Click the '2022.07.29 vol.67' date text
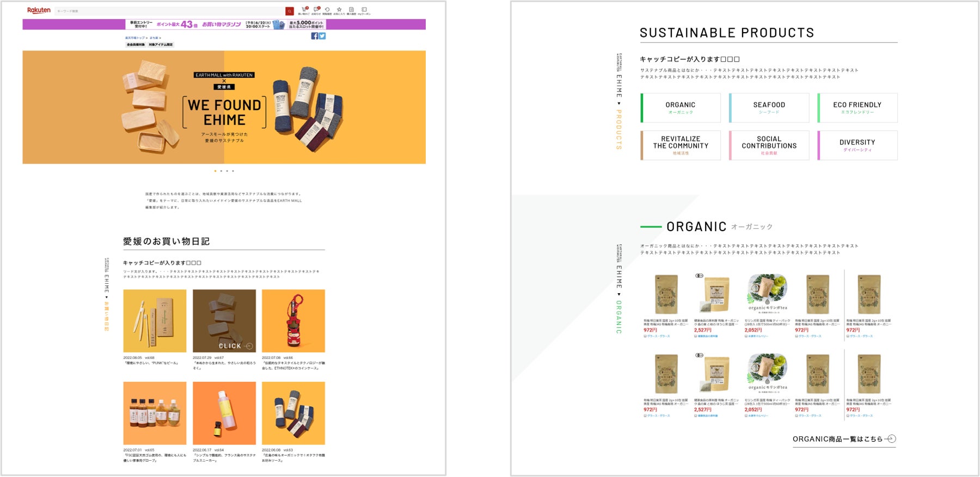Screen dimensions: 980x477 pos(209,358)
